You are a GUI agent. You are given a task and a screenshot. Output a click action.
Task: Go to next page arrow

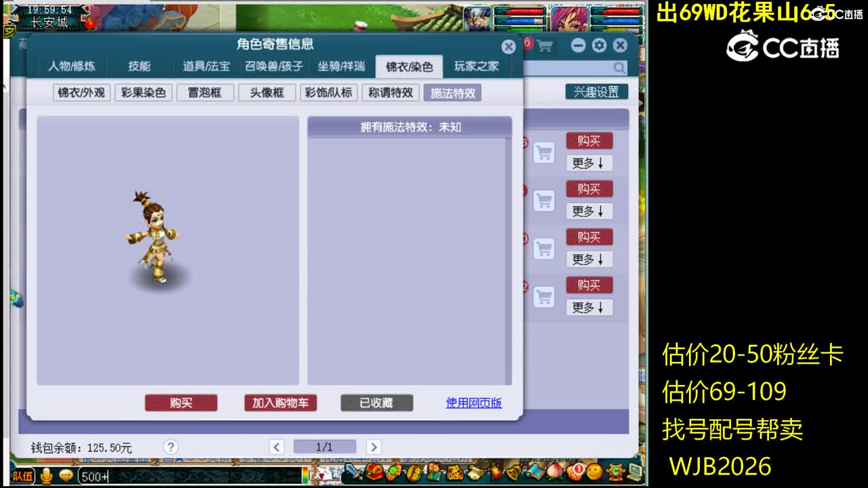(x=374, y=447)
